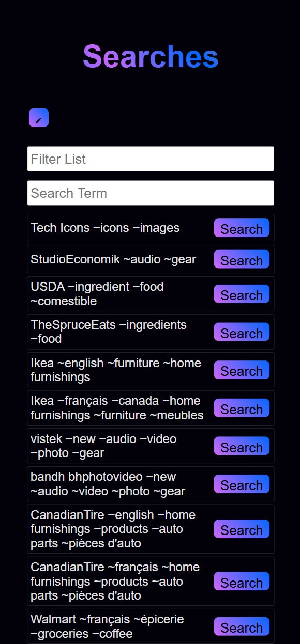The height and width of the screenshot is (644, 300).
Task: Click the vistek Search button
Action: 242,446
